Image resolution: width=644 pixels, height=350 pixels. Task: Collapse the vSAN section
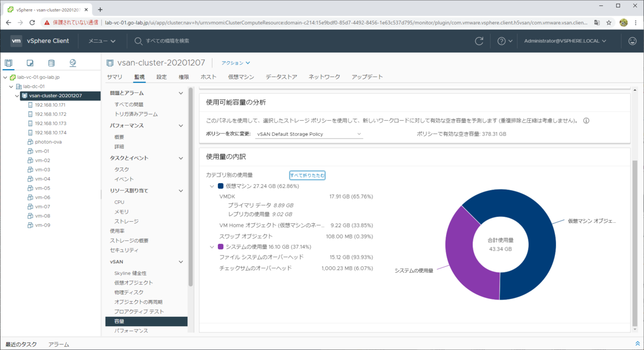tap(181, 262)
